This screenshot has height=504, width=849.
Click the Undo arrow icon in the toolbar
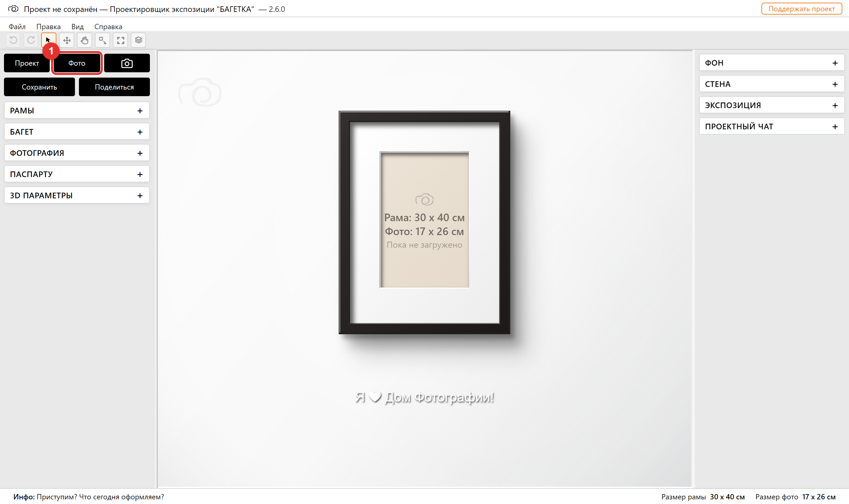point(13,40)
